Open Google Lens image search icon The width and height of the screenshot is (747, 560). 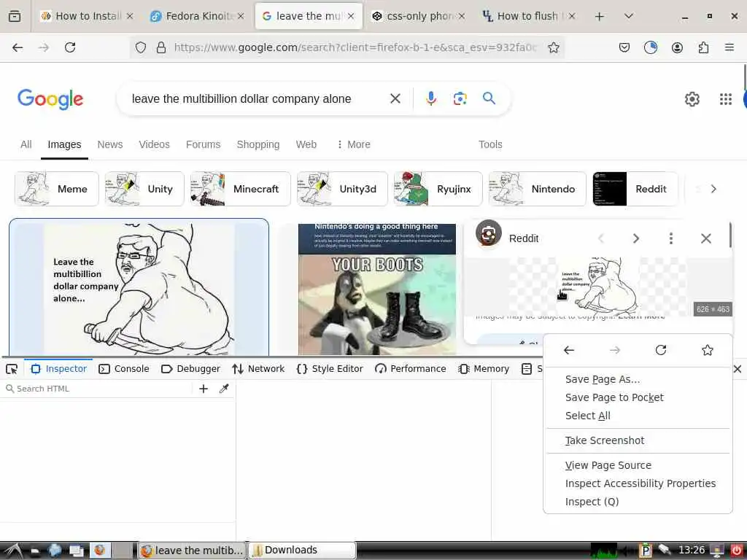pyautogui.click(x=460, y=98)
